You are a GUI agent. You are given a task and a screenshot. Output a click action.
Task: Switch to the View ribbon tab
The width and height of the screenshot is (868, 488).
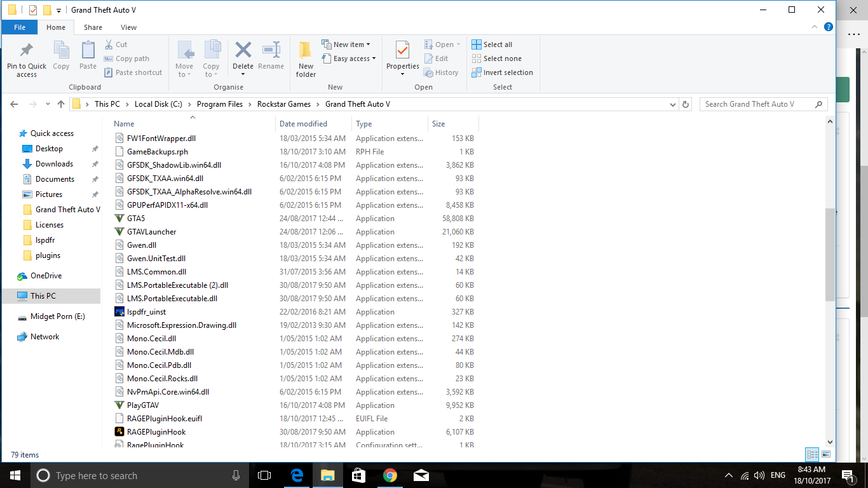pyautogui.click(x=128, y=27)
